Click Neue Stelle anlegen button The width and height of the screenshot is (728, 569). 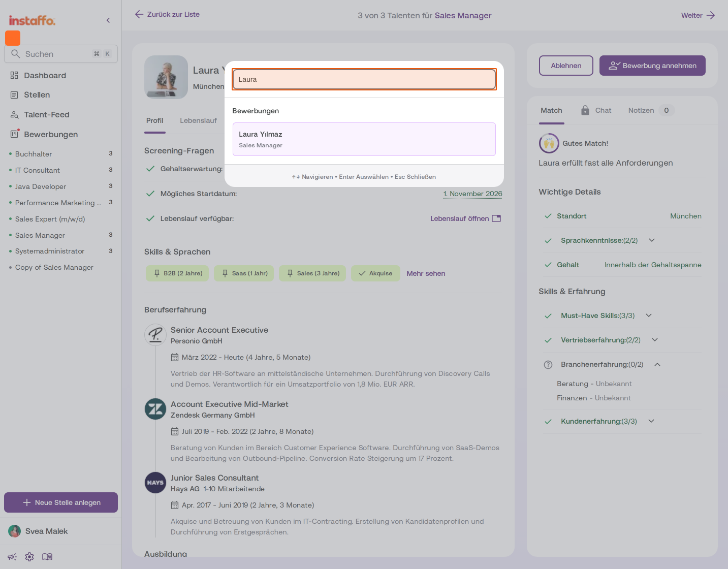61,502
